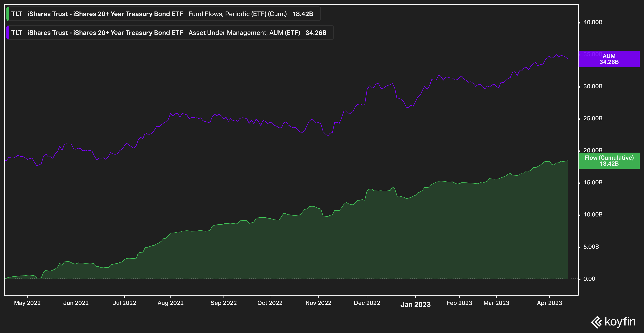Click the 34.26B value in the AUM legend
The image size is (644, 333).
(316, 33)
